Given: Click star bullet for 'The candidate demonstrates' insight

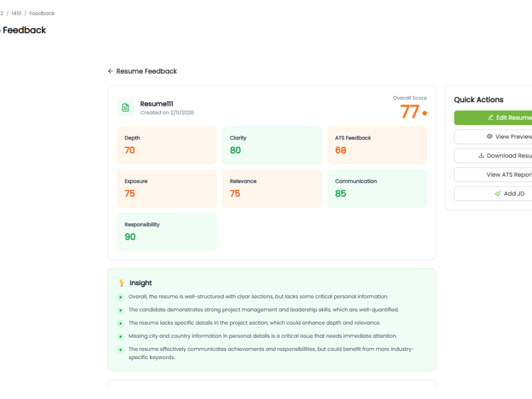Looking at the screenshot, I should 120,311.
